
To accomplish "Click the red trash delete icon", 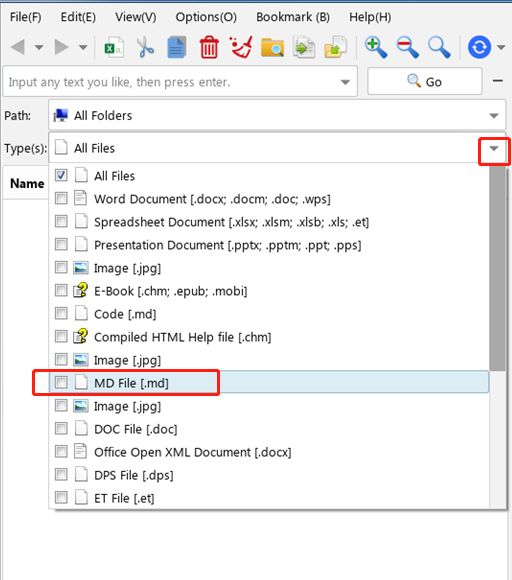I will tap(209, 47).
